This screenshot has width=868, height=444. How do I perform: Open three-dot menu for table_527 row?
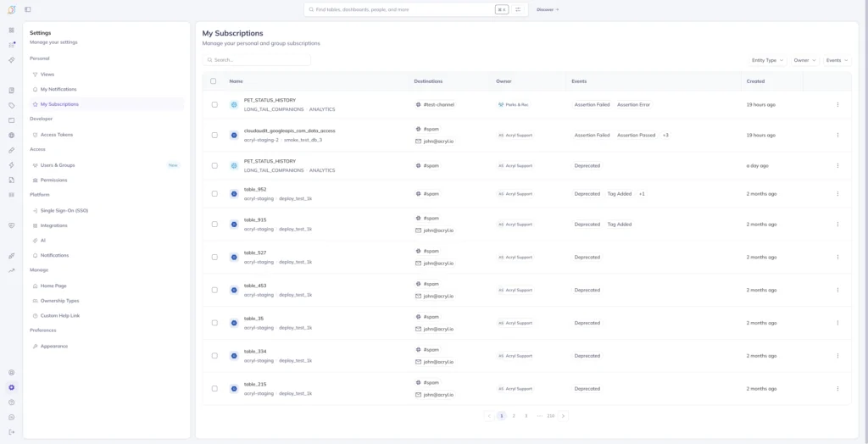pyautogui.click(x=837, y=258)
